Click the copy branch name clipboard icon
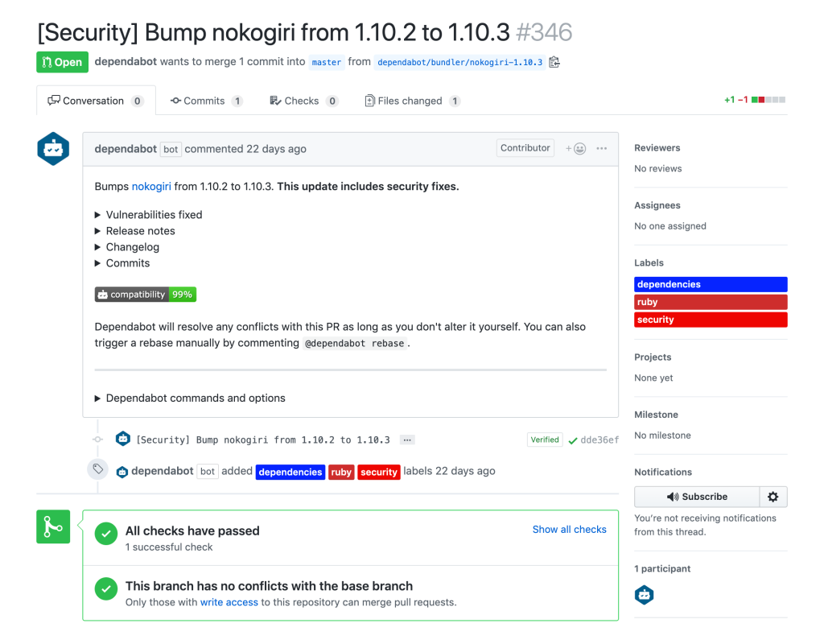 [554, 62]
